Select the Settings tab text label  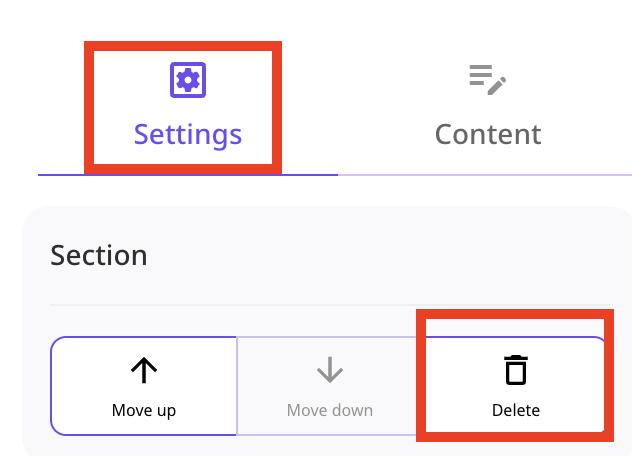[x=188, y=135]
